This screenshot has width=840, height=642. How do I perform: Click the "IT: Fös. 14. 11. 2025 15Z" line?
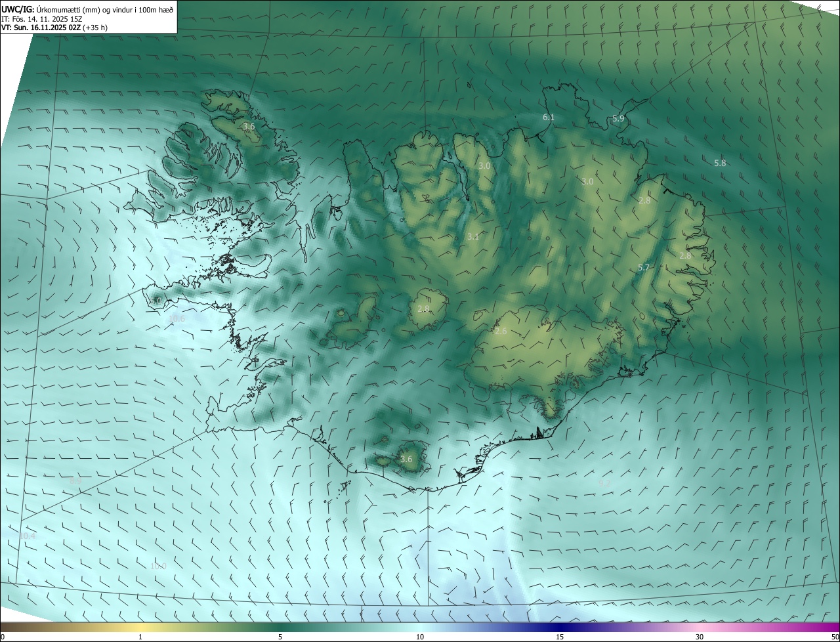[42, 19]
